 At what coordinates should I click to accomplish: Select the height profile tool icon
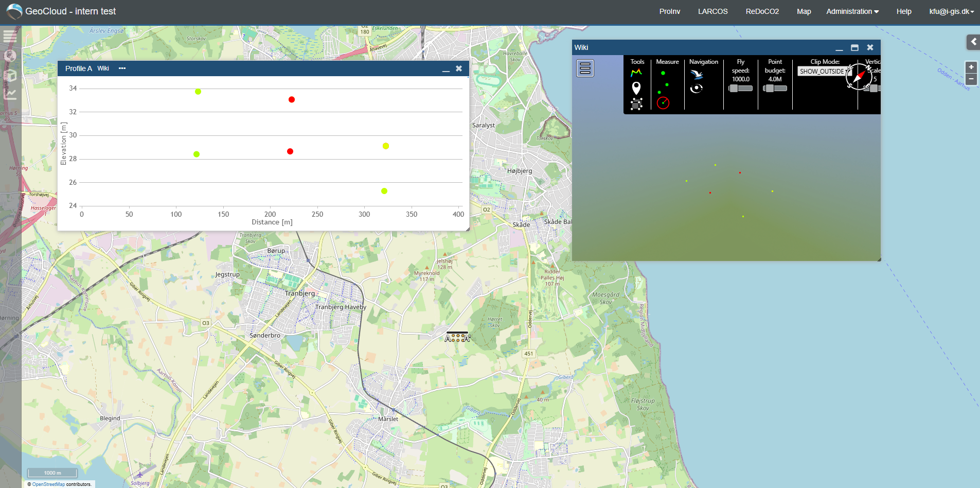click(636, 73)
